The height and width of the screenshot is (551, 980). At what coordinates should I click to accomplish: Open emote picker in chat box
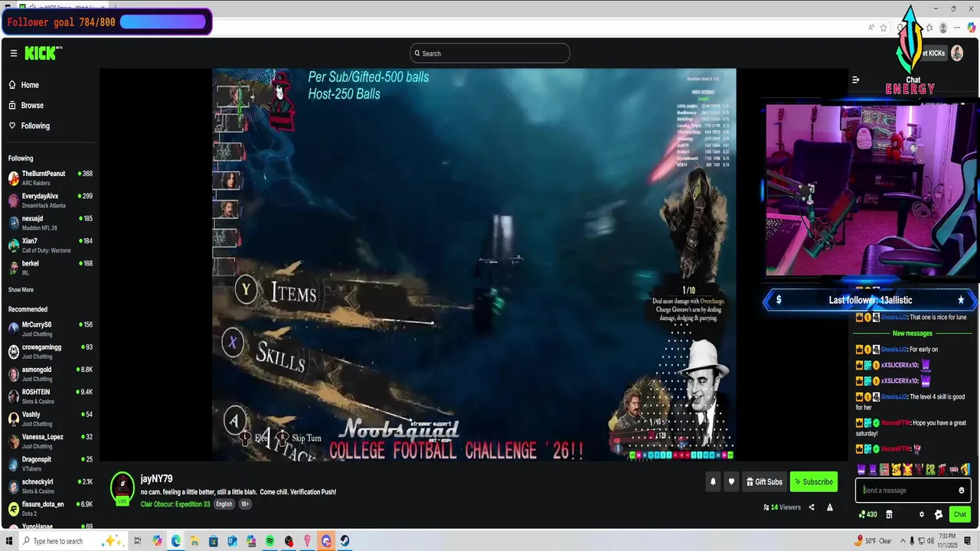click(962, 491)
